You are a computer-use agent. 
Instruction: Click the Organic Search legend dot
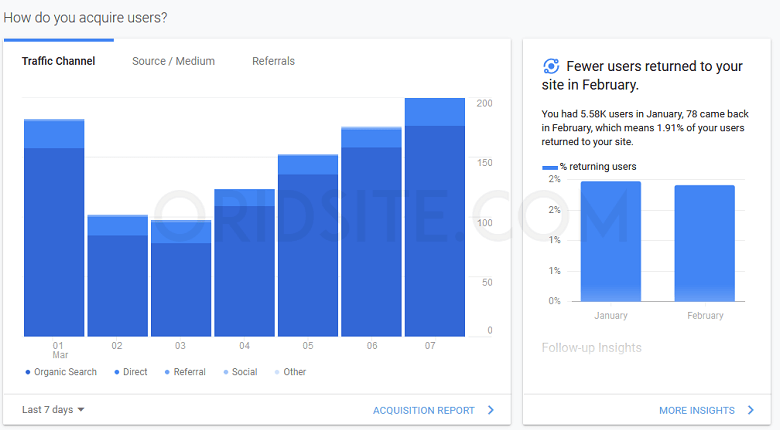click(28, 372)
